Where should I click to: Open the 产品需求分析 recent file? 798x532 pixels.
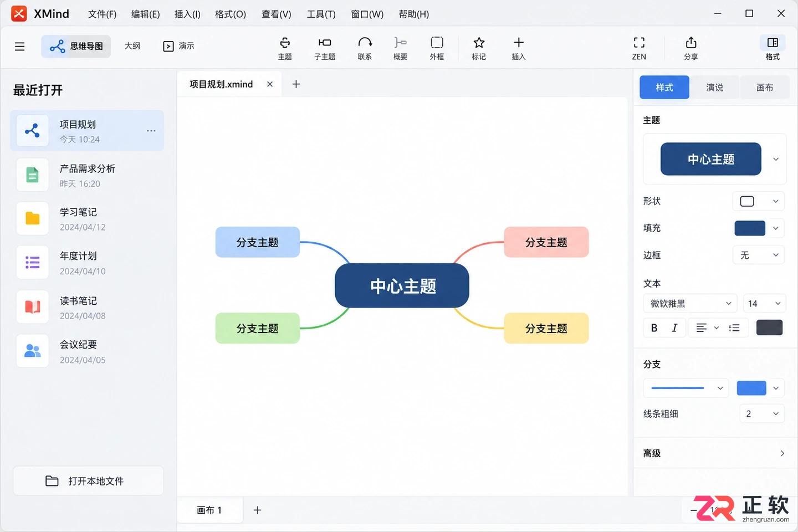tap(87, 175)
